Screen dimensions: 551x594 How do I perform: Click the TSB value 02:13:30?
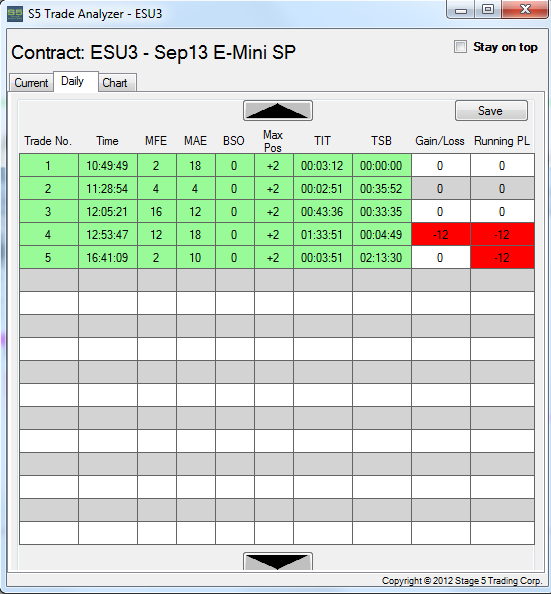tap(382, 258)
